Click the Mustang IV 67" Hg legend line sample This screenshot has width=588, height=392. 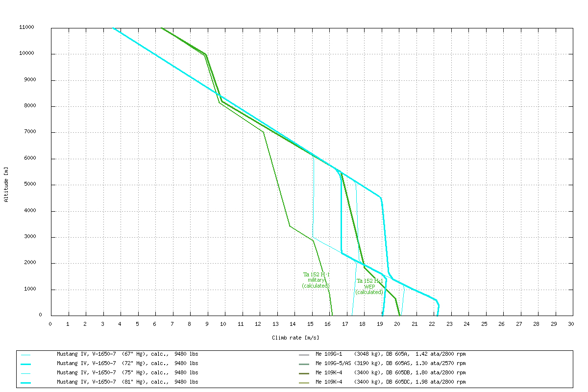tap(26, 354)
